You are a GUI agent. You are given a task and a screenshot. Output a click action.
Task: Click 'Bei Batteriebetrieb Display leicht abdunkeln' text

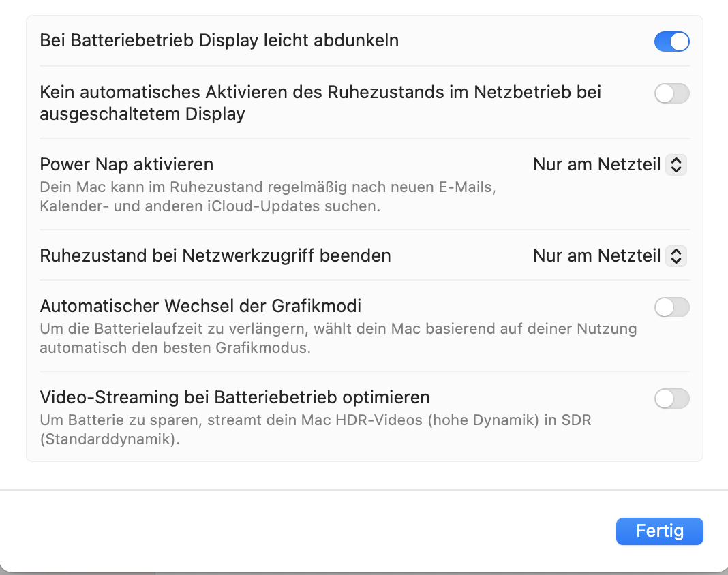(219, 40)
